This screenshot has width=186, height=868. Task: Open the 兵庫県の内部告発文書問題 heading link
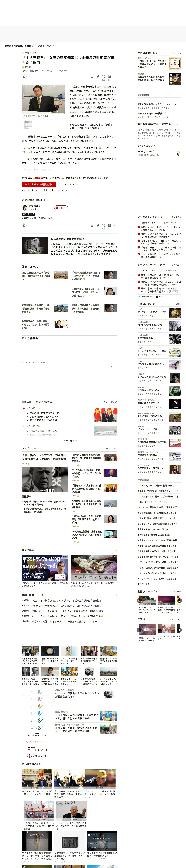click(68, 239)
